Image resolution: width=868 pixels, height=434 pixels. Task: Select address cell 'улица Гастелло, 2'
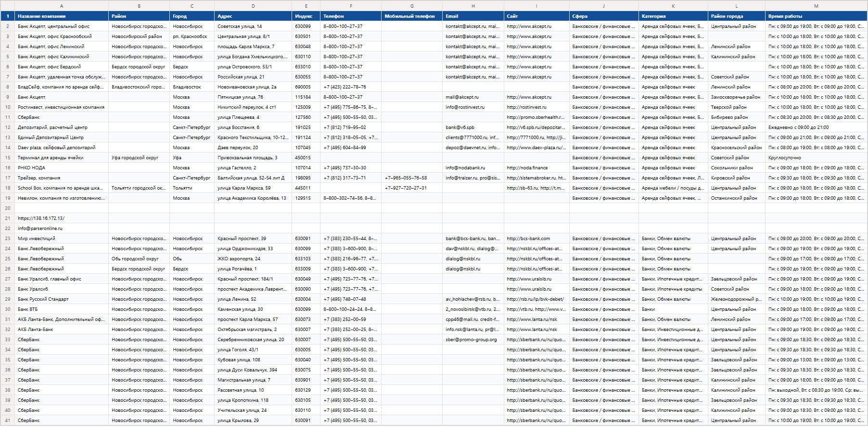[253, 168]
